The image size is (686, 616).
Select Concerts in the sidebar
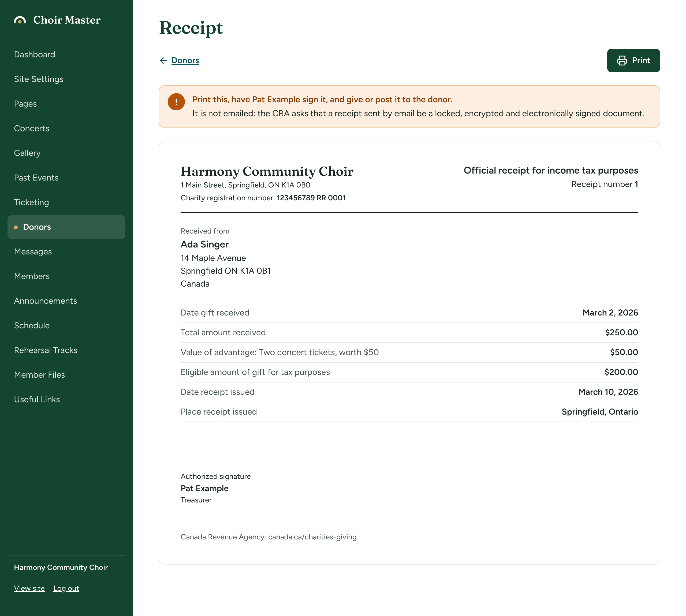[66, 129]
